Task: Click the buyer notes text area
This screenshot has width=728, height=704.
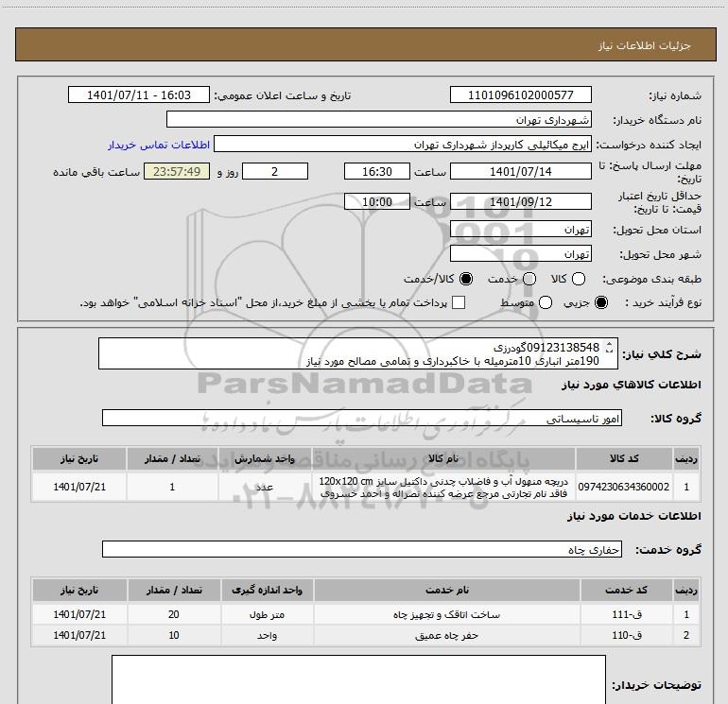Action: [x=358, y=679]
